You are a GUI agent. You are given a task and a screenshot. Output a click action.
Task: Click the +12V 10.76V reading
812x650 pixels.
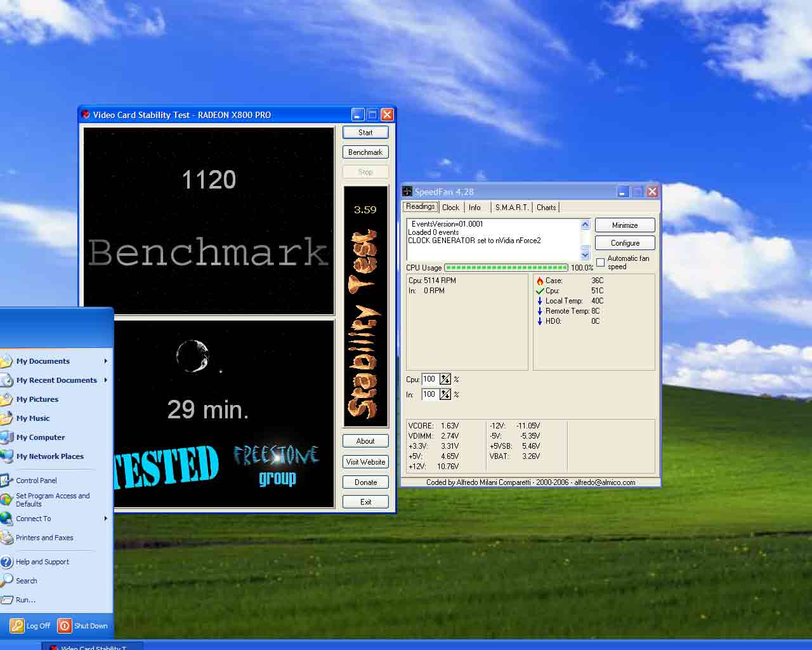point(434,467)
